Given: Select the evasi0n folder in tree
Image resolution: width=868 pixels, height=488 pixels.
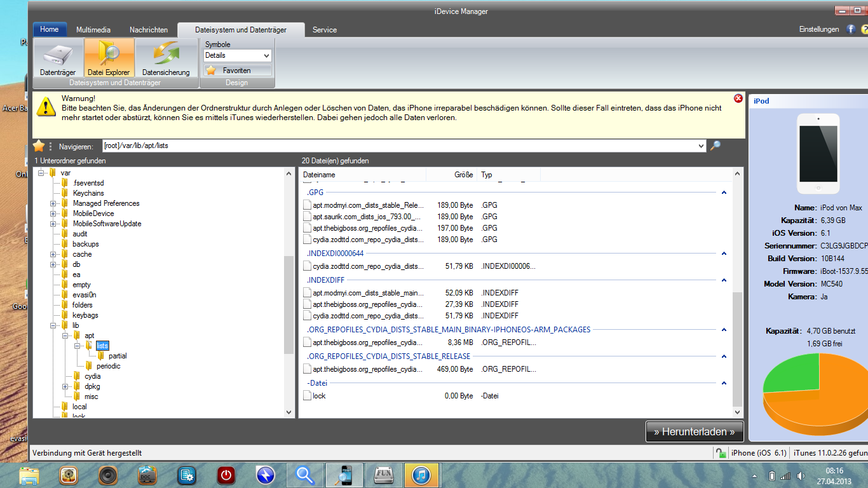Looking at the screenshot, I should (85, 295).
